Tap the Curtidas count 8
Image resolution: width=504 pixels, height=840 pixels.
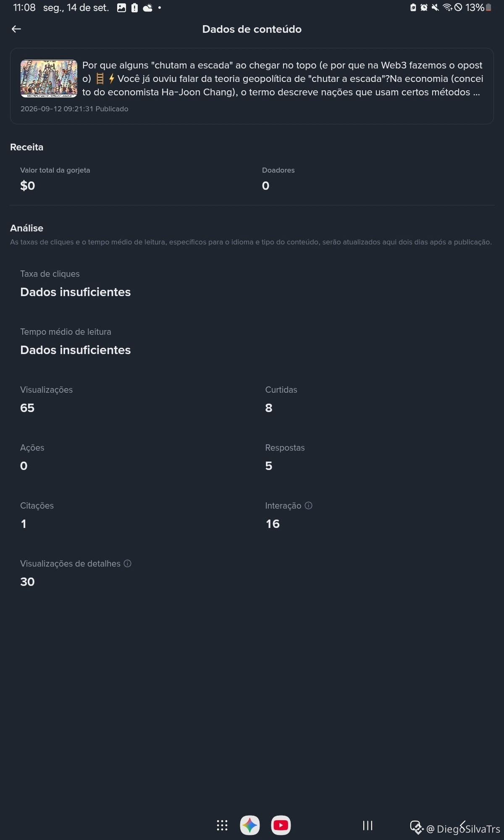(269, 408)
